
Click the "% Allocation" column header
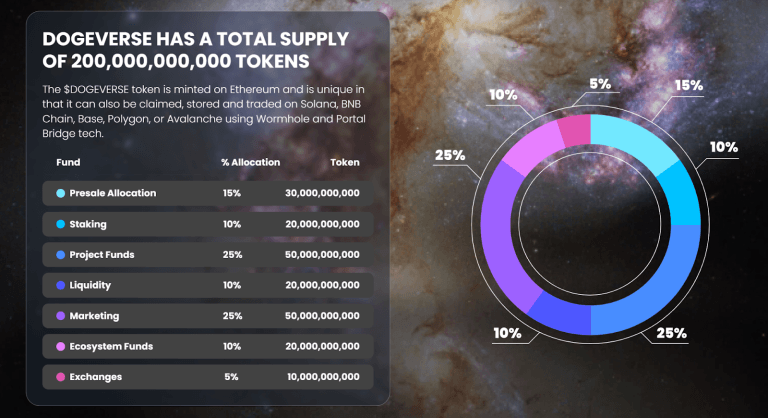click(x=250, y=162)
